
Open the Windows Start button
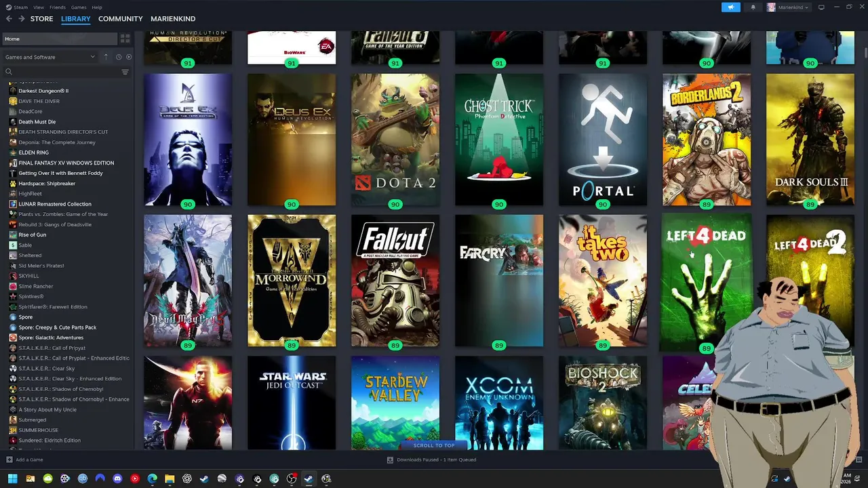12,479
